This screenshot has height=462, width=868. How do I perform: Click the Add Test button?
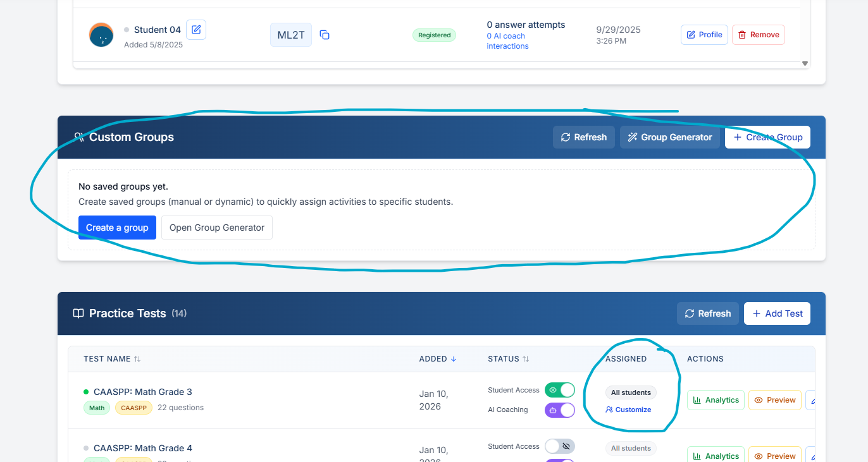[776, 313]
